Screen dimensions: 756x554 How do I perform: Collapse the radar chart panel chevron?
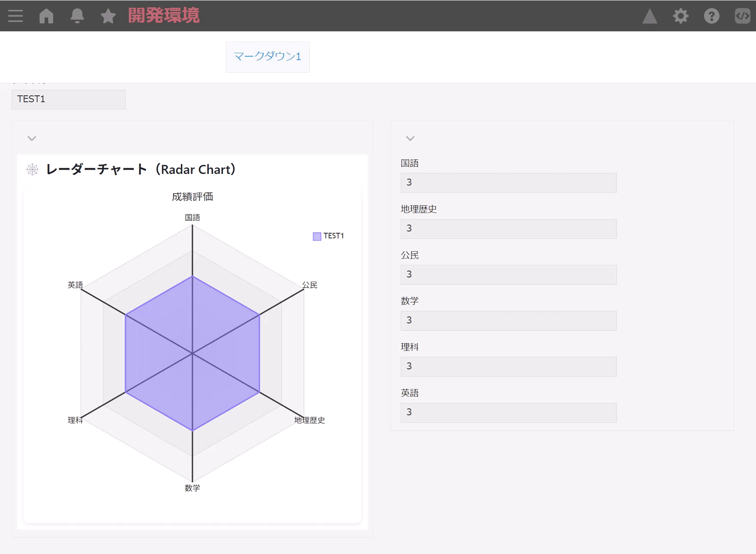(x=32, y=138)
